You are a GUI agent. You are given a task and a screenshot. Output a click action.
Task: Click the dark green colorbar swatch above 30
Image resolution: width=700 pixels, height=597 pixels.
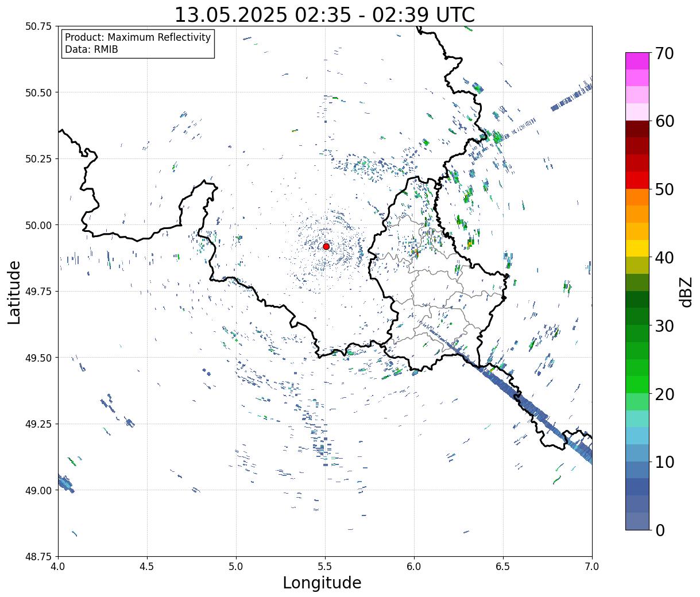637,299
